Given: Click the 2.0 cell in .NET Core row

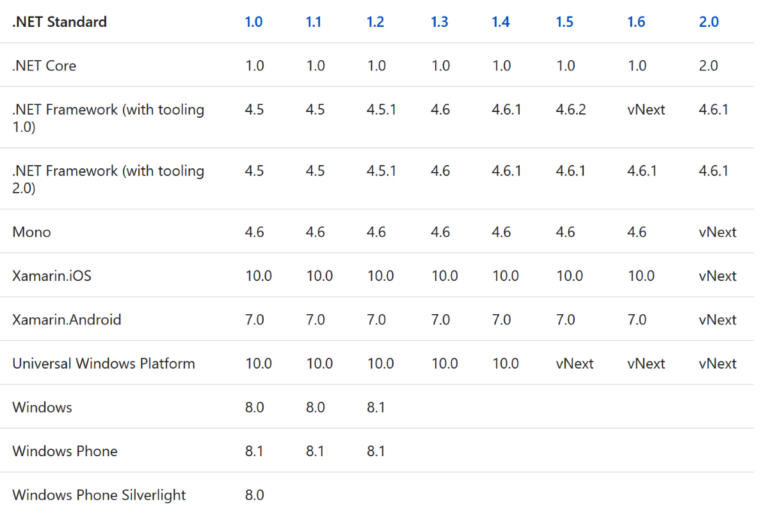Looking at the screenshot, I should [x=708, y=66].
